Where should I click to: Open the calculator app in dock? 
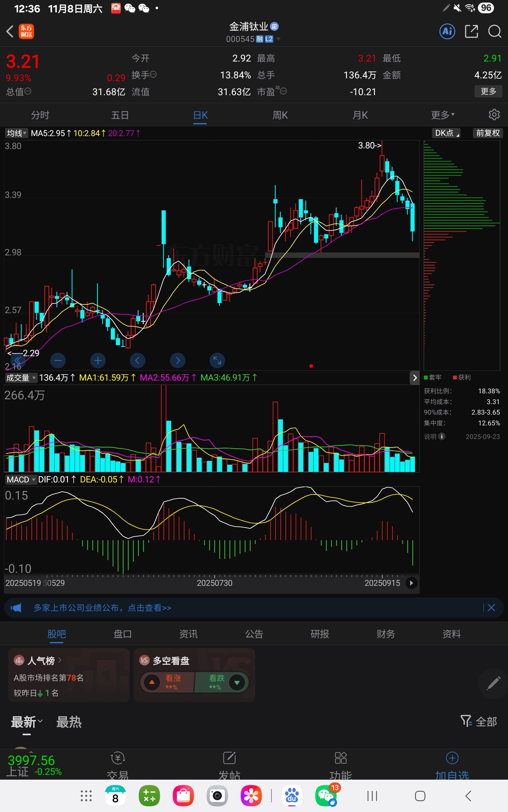coord(149,796)
